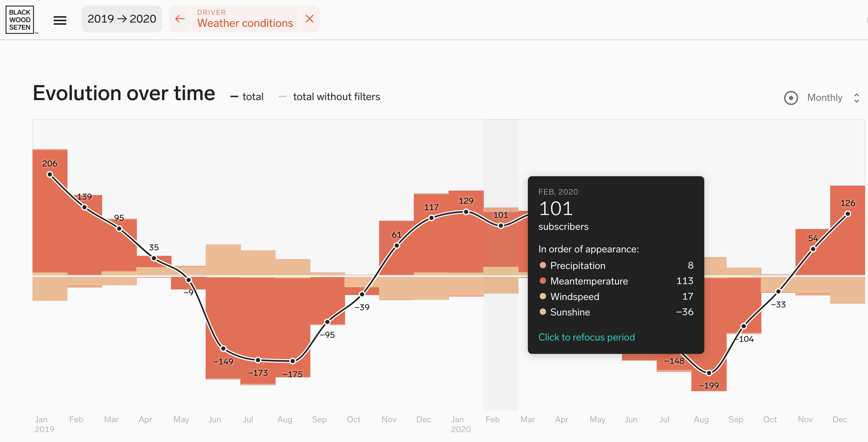Click the Meantemperature legend dot in tooltip

[543, 281]
